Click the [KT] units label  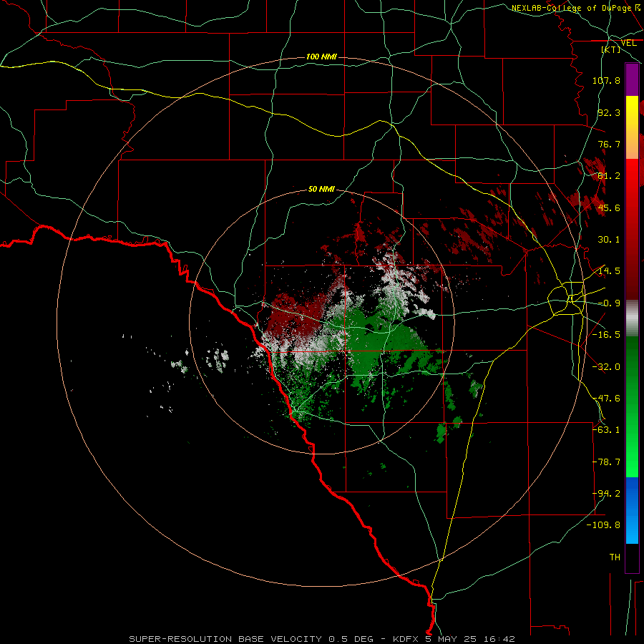click(611, 49)
